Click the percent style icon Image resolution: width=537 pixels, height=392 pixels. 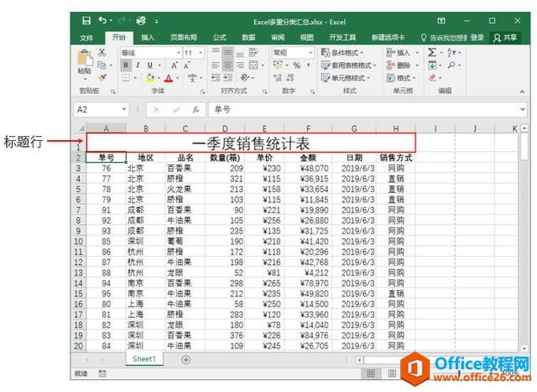[x=296, y=65]
